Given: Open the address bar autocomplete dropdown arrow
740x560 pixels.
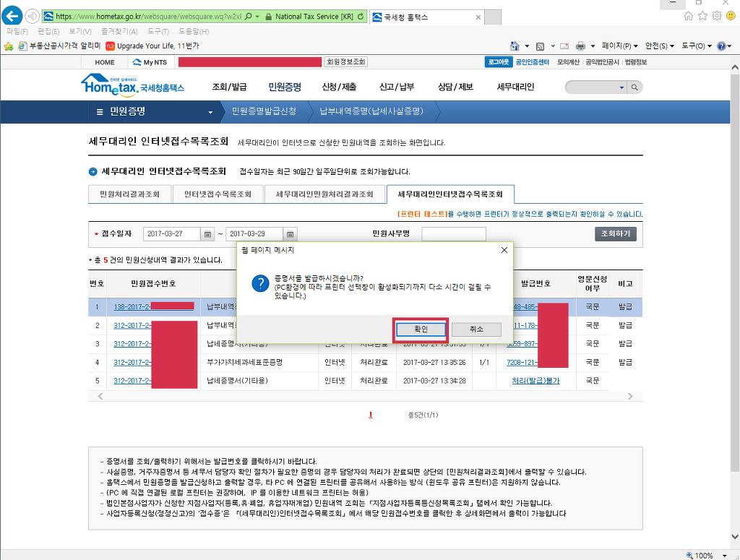Looking at the screenshot, I should tap(258, 17).
